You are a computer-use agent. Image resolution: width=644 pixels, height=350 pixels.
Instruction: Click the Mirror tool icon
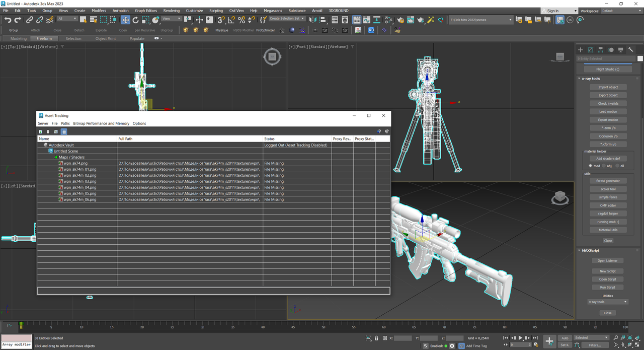point(313,20)
